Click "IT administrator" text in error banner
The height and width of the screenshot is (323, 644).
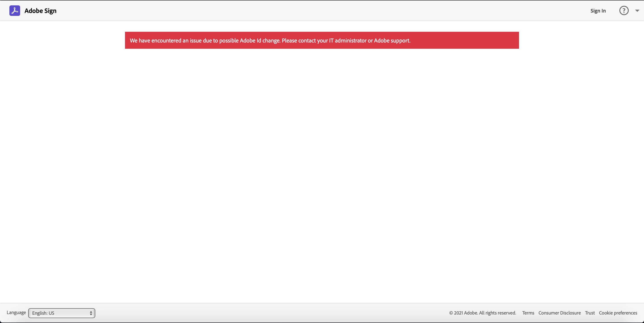[x=347, y=40]
